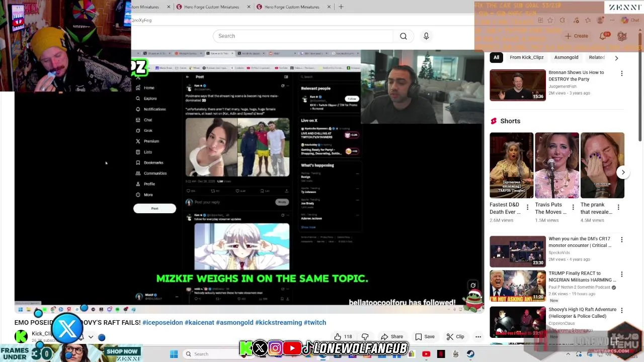Close the last Hero Forge Custom Miniatures tab
Viewport: 644px width, 362px height.
[329, 7]
